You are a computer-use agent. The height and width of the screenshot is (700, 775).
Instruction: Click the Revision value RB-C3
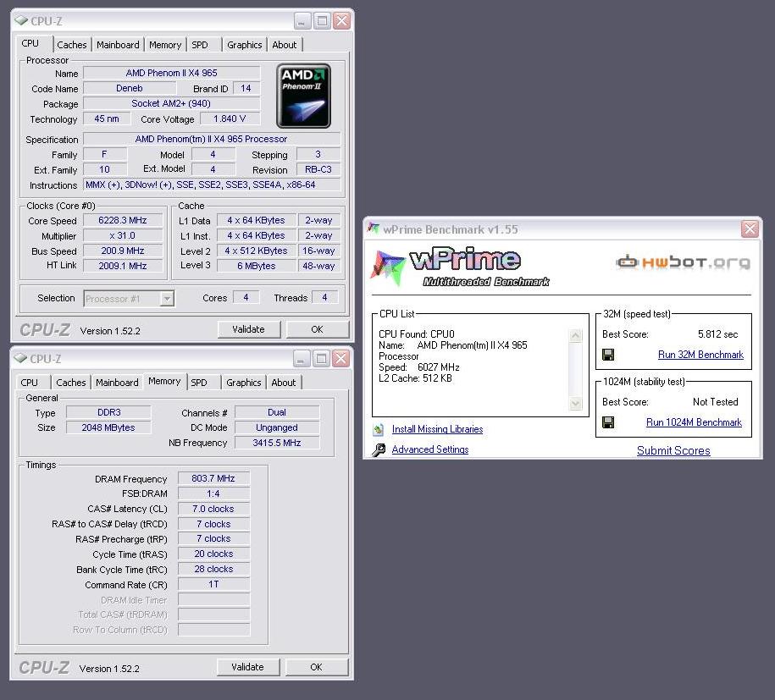coord(318,169)
